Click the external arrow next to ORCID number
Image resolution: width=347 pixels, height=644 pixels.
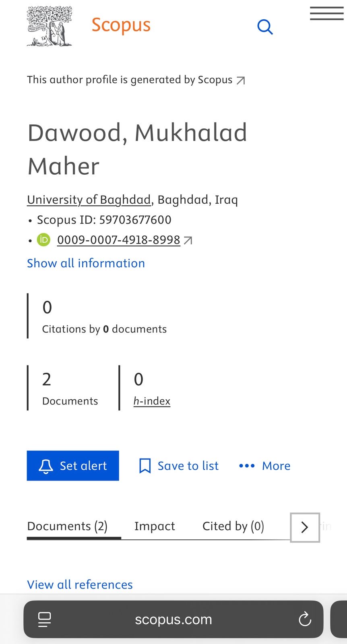point(188,240)
